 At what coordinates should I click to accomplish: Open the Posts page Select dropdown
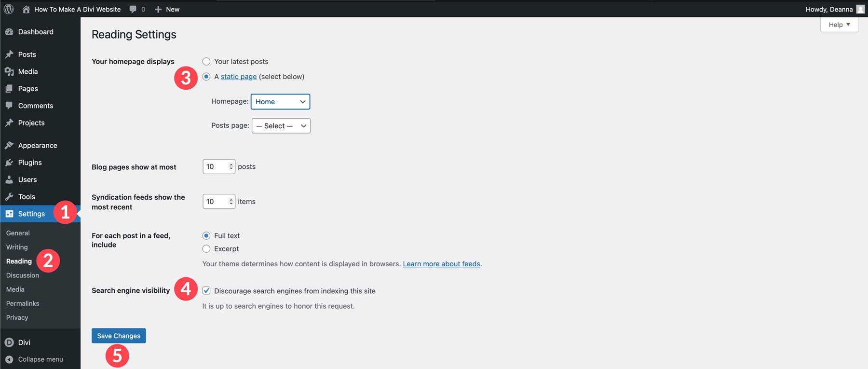click(x=281, y=126)
